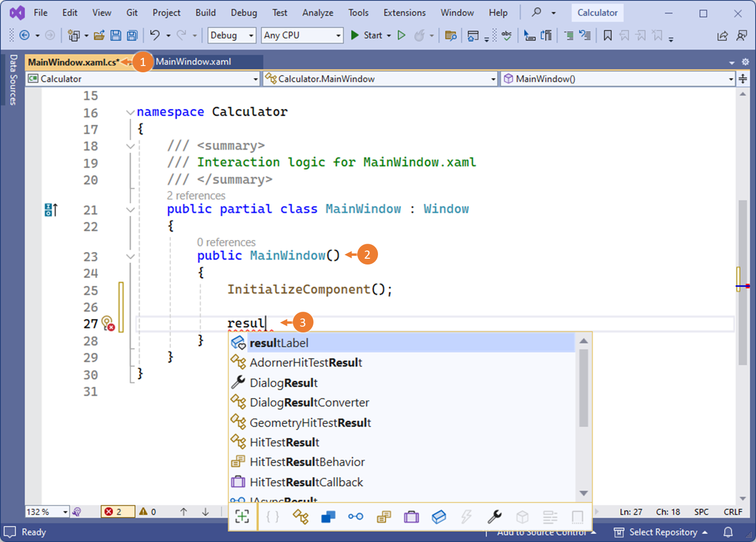Click the spell checker abc icon
This screenshot has height=542, width=756.
click(x=507, y=35)
